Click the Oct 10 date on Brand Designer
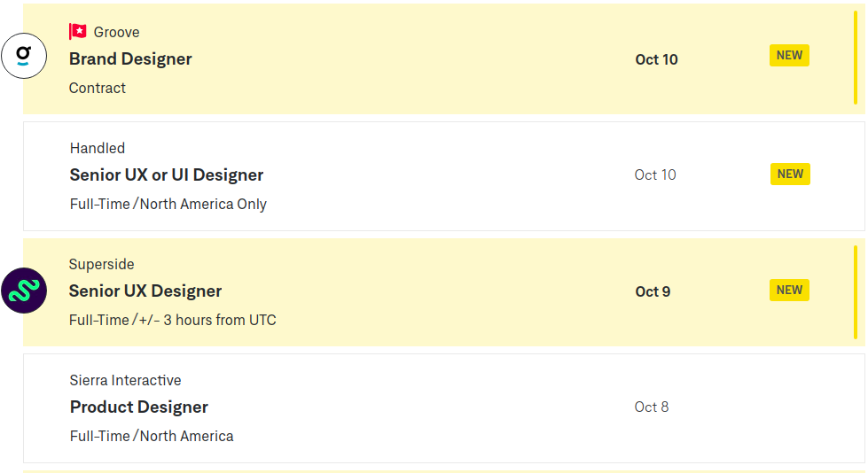Viewport: 868px width, 473px height. (656, 59)
